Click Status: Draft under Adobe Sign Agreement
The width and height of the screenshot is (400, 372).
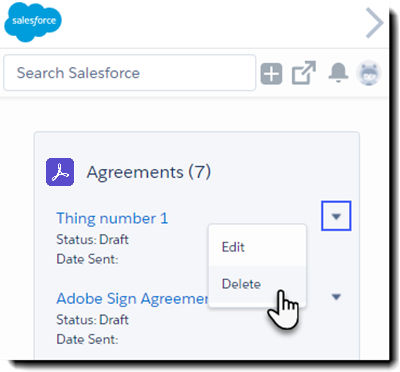coord(92,320)
